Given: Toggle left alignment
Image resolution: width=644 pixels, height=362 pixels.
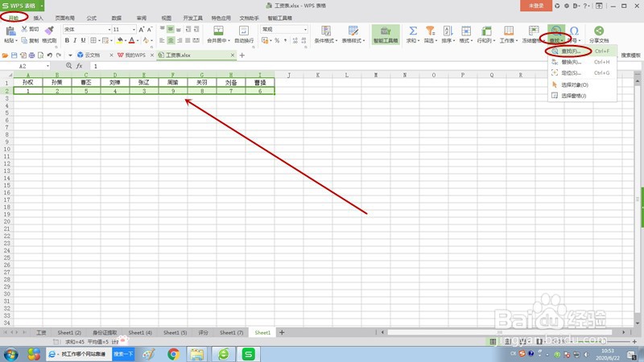Looking at the screenshot, I should (162, 40).
